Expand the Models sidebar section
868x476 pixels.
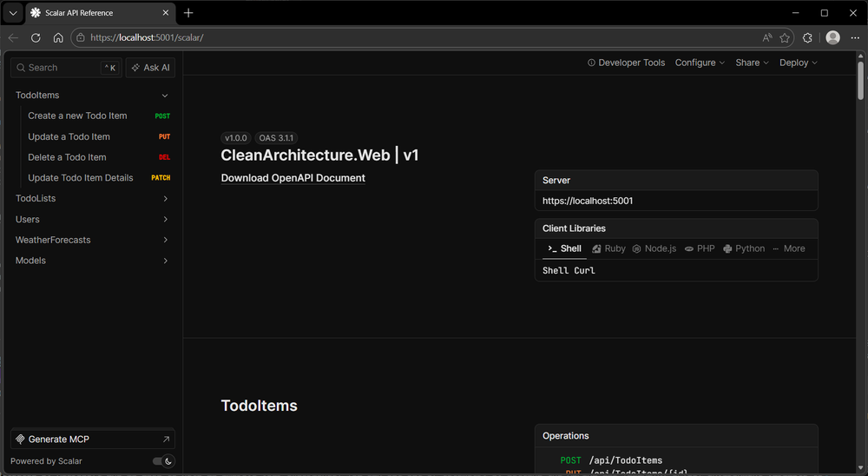click(x=165, y=261)
